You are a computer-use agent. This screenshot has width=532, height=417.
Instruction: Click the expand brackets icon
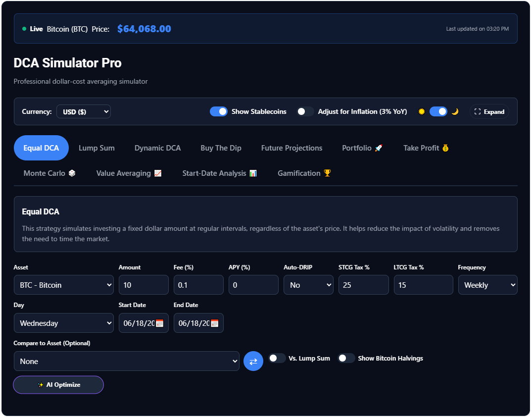coord(478,111)
